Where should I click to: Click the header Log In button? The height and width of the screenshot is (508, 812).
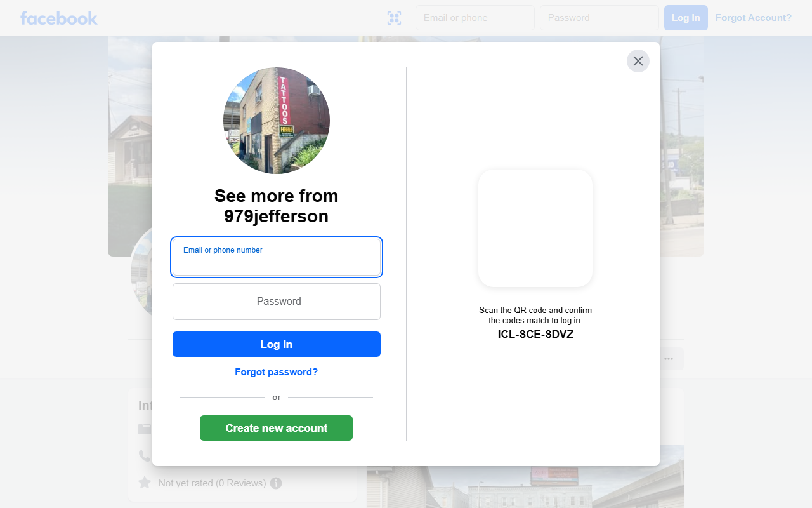[686, 18]
